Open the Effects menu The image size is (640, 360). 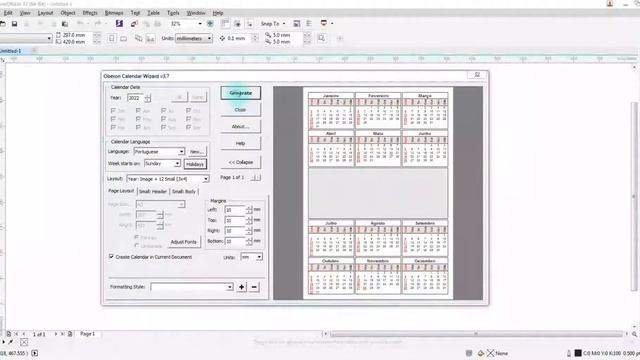coord(90,13)
